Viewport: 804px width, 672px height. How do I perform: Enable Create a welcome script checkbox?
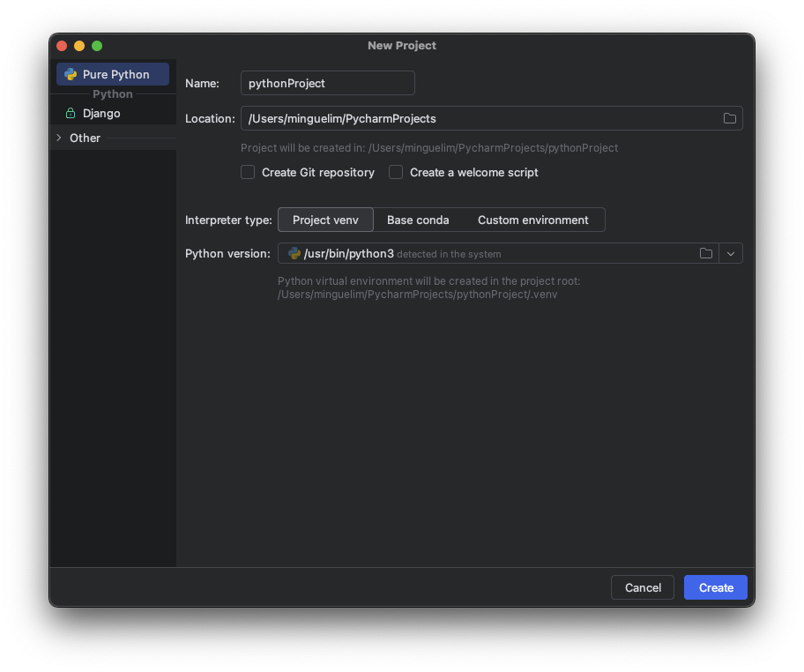click(x=396, y=172)
